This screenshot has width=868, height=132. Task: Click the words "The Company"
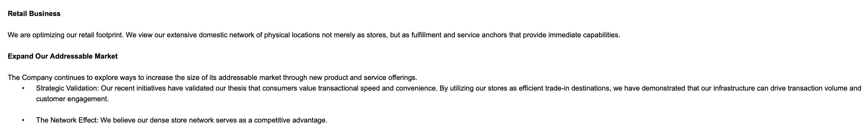30,78
